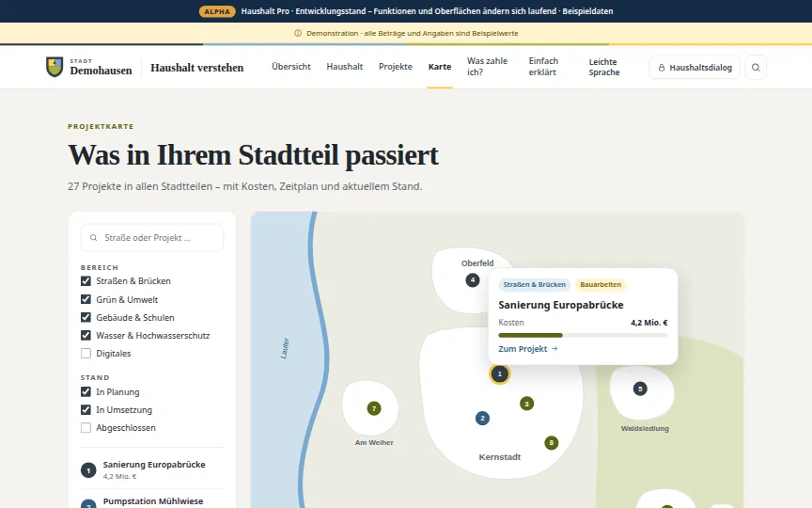The image size is (812, 508).
Task: Click the Kosten progress bar in popup
Action: pos(583,336)
